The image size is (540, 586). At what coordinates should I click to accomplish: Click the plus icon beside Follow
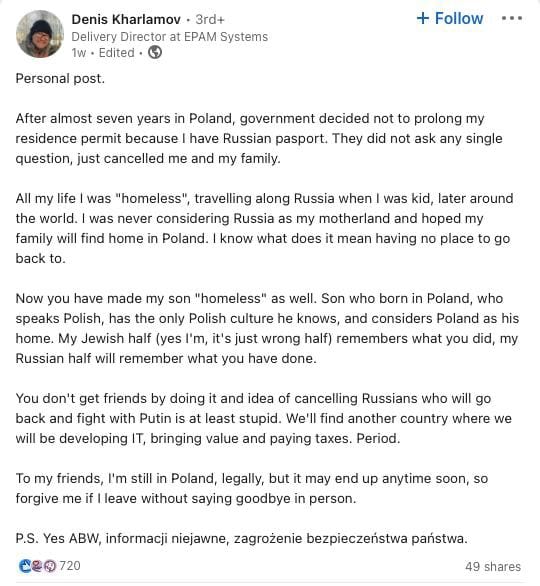pyautogui.click(x=423, y=18)
